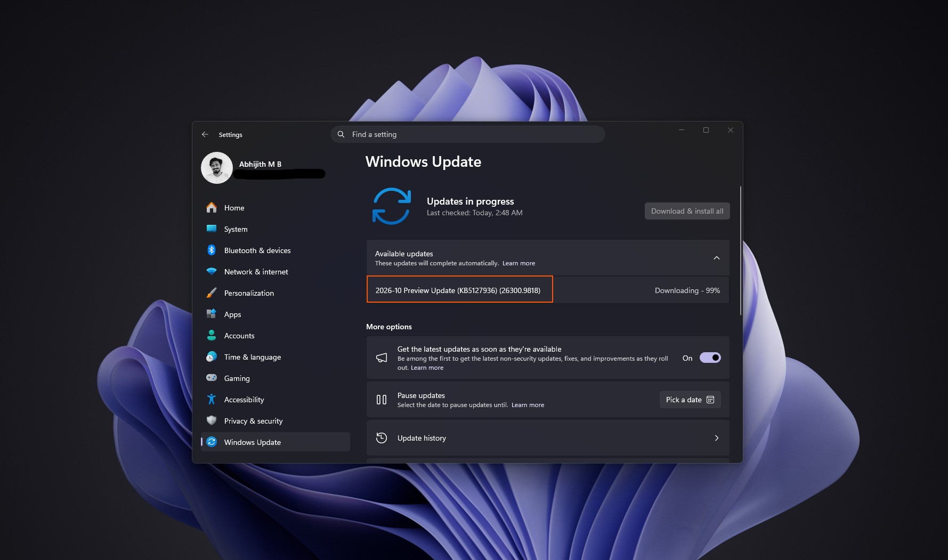Click the Abhijith M B account name
Screen dimensions: 948x560
tap(260, 164)
